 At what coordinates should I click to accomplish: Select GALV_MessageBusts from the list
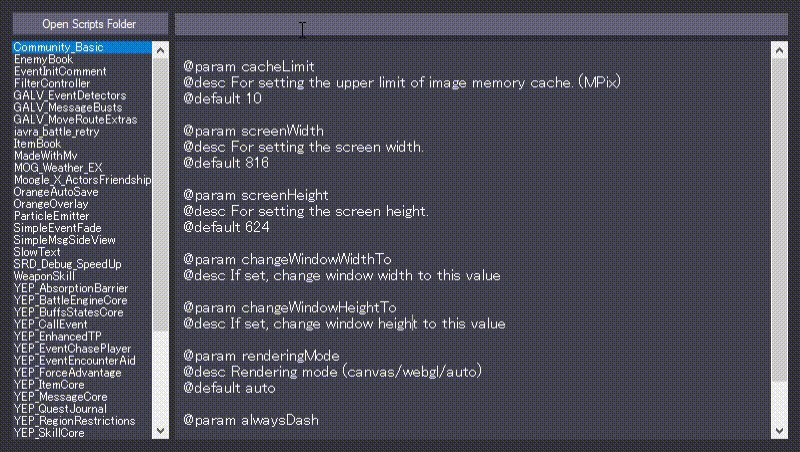(x=67, y=107)
